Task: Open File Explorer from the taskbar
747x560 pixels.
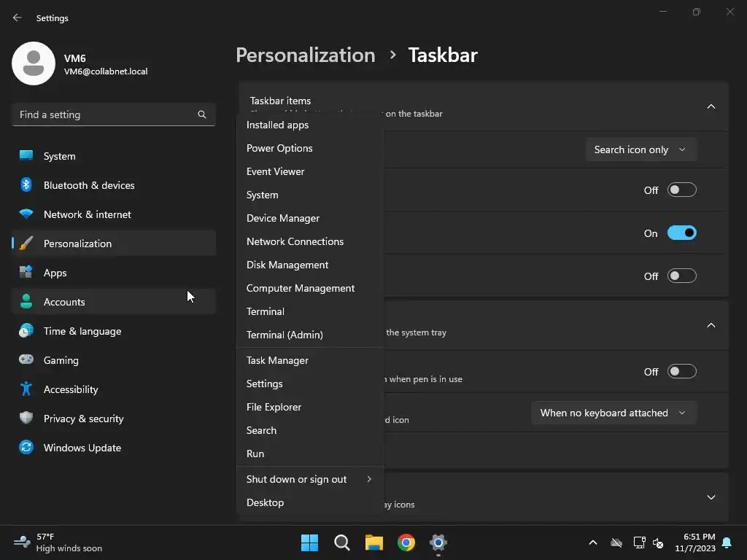Action: (374, 542)
